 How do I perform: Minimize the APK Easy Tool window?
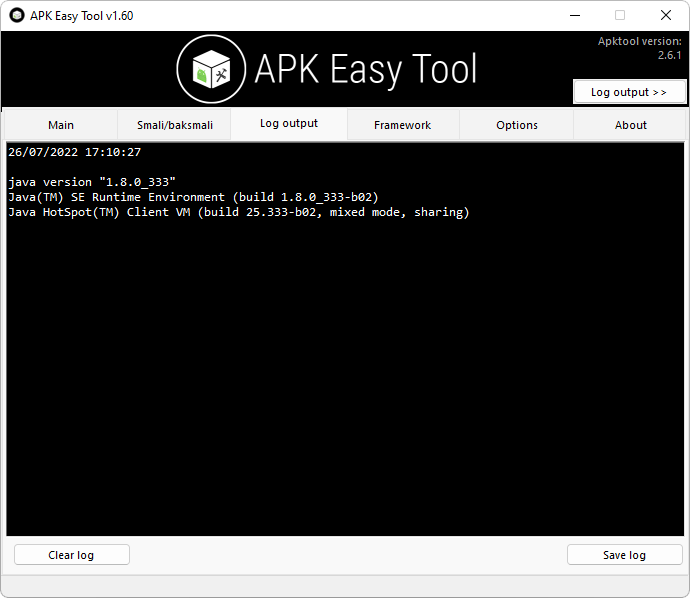(x=574, y=15)
